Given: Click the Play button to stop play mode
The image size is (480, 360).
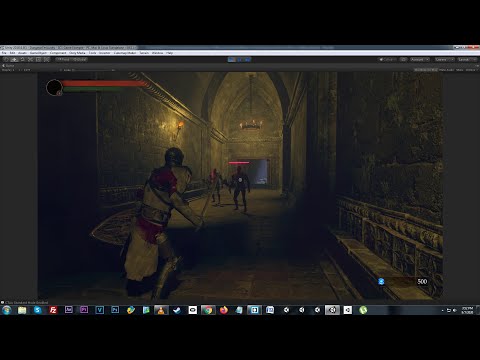Looking at the screenshot, I should [232, 60].
